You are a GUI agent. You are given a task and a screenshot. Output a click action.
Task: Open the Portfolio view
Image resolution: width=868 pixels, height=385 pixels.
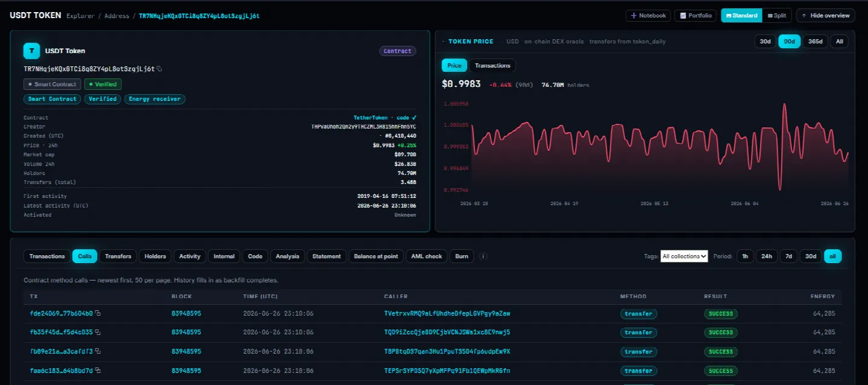(x=696, y=16)
